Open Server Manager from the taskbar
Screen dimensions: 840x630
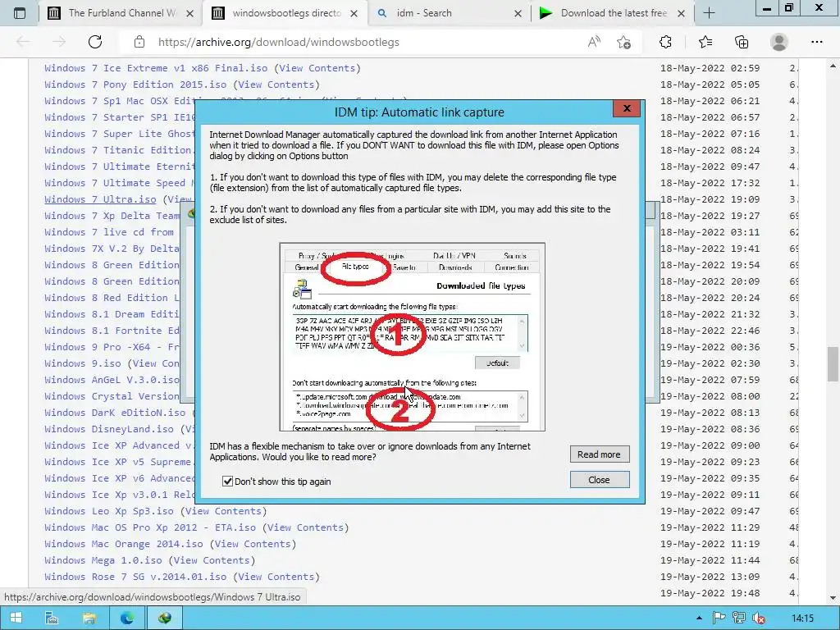[52, 618]
